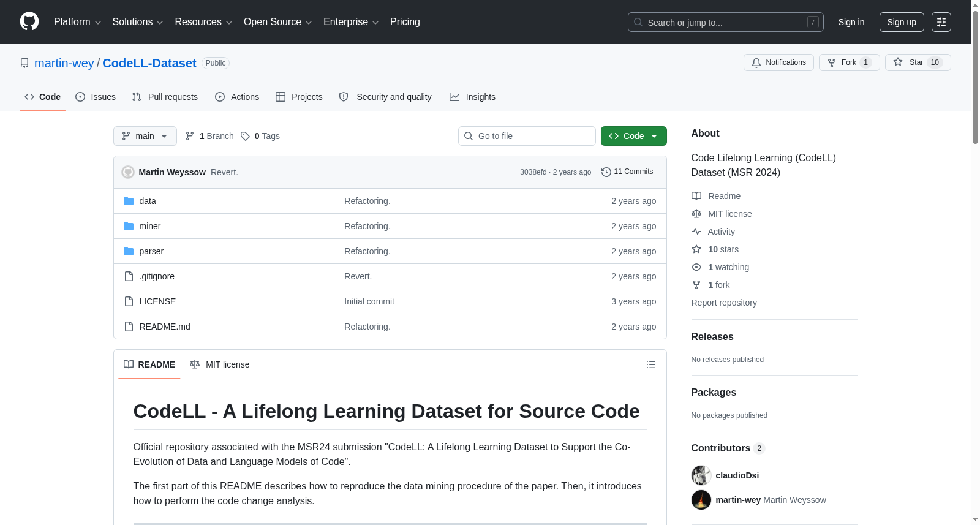Open commit hash 3038efd

[x=533, y=172]
